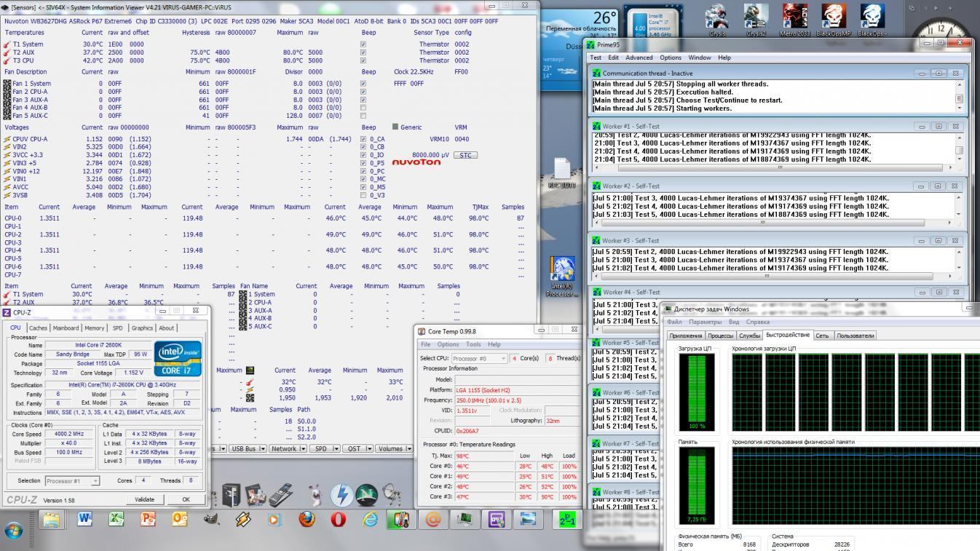980x551 pixels.
Task: Open the Mainboard tab in CPU-Z
Action: (x=66, y=328)
